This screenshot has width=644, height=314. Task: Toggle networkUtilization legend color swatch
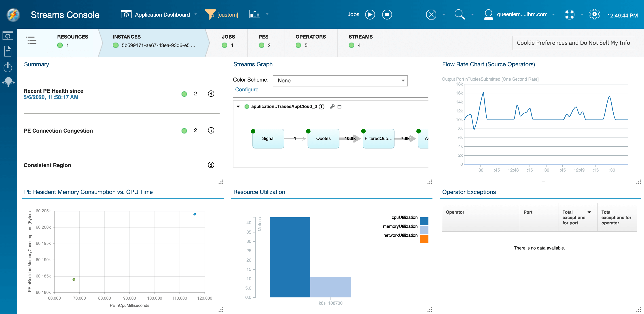coord(424,239)
